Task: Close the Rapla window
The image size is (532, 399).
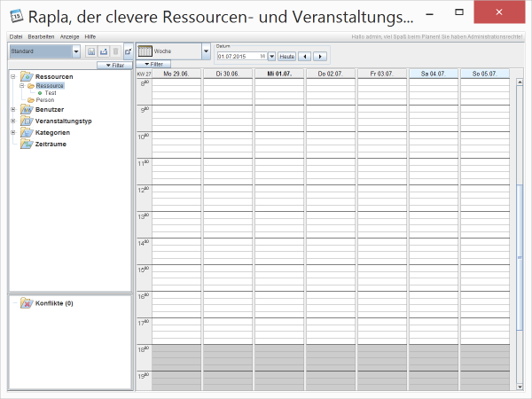Action: point(499,12)
